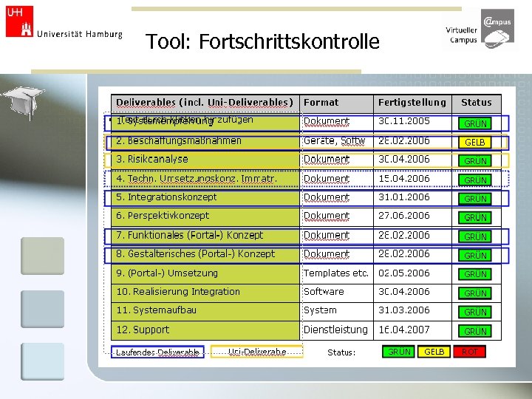This screenshot has width=532, height=399.
Task: Click the date 16.04.2007
Action: (404, 330)
